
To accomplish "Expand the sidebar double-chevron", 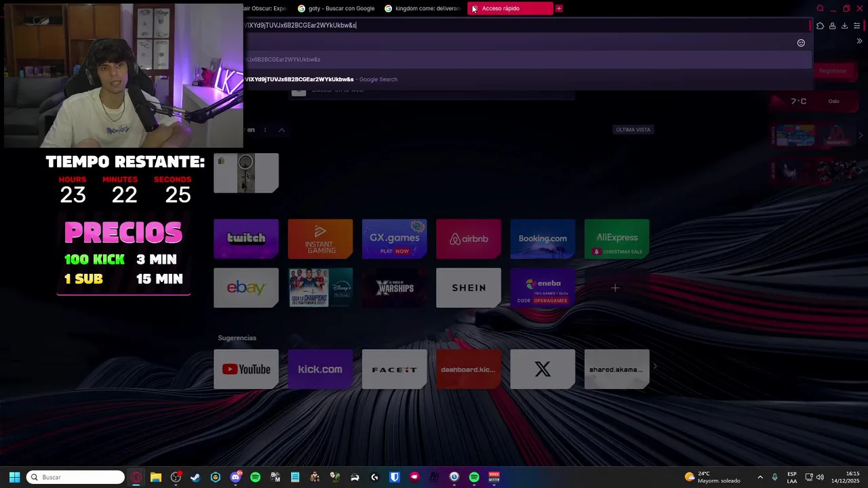I will coord(859,41).
